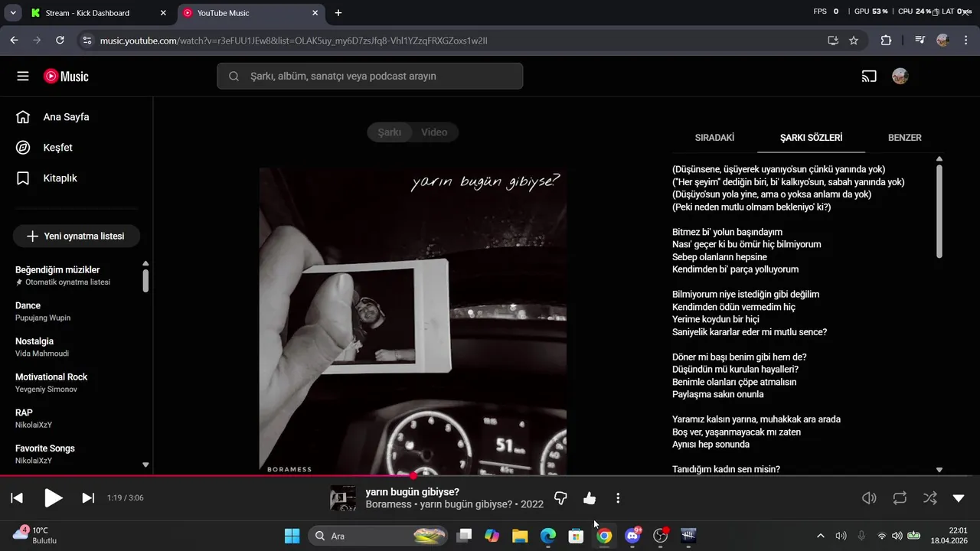Like the song with thumbs up
980x551 pixels.
590,498
